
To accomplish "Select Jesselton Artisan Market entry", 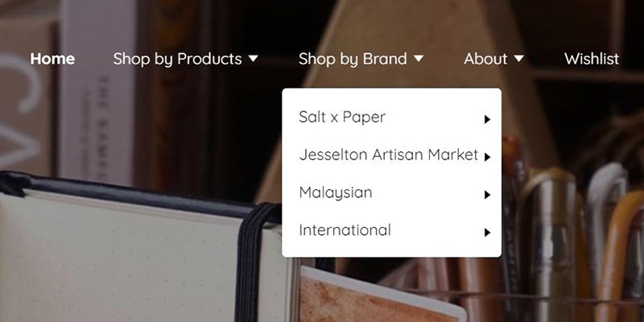I will [x=389, y=155].
